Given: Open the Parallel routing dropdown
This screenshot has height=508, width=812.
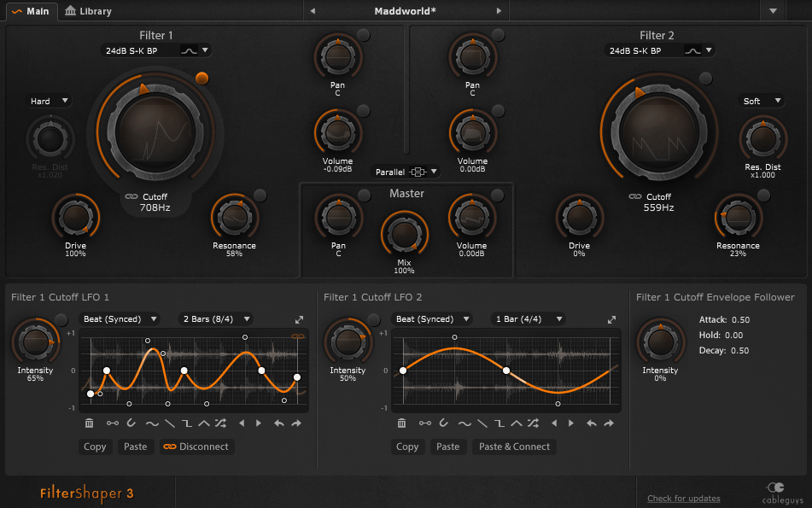Looking at the screenshot, I should [406, 172].
